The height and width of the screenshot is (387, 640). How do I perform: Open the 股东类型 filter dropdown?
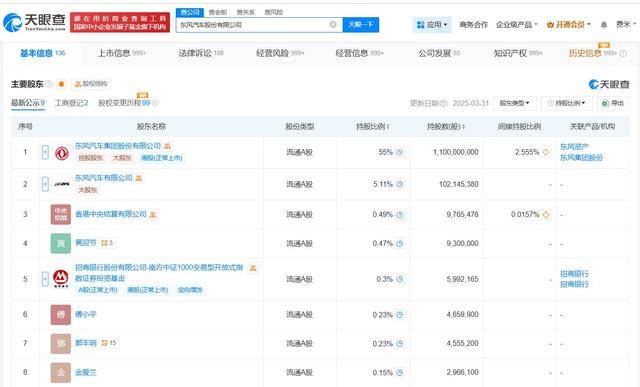[515, 103]
